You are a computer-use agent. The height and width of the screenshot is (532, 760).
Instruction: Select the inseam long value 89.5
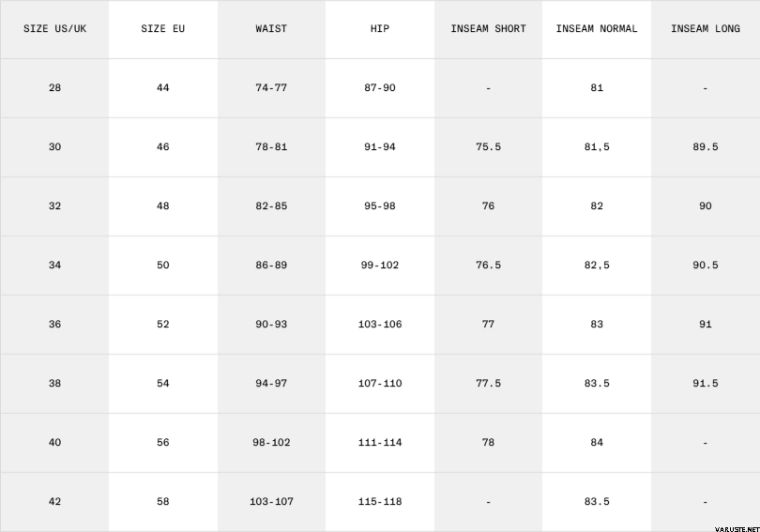pos(706,147)
